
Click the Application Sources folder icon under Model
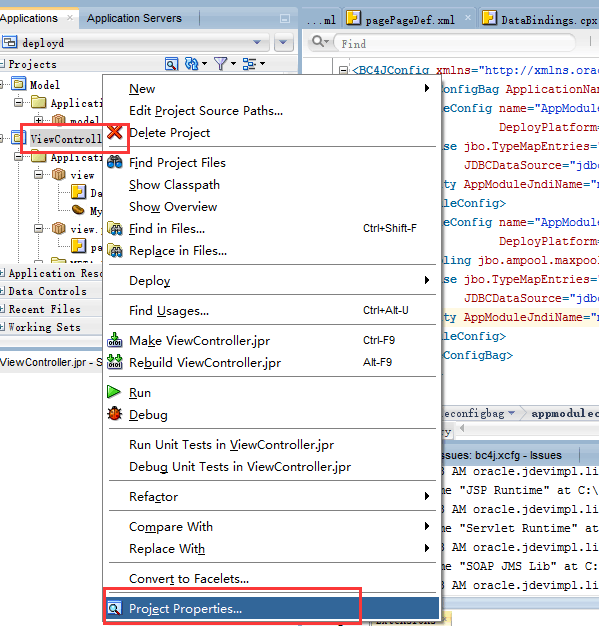point(38,102)
